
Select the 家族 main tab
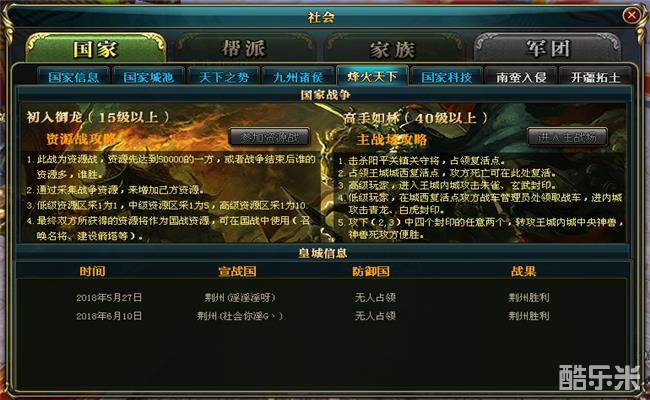pyautogui.click(x=392, y=50)
